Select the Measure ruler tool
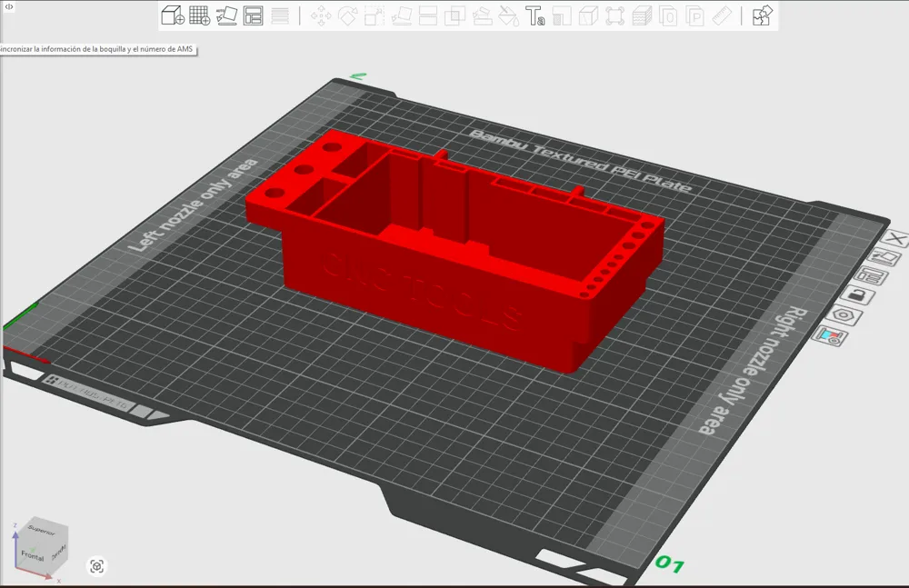This screenshot has height=588, width=909. [722, 15]
